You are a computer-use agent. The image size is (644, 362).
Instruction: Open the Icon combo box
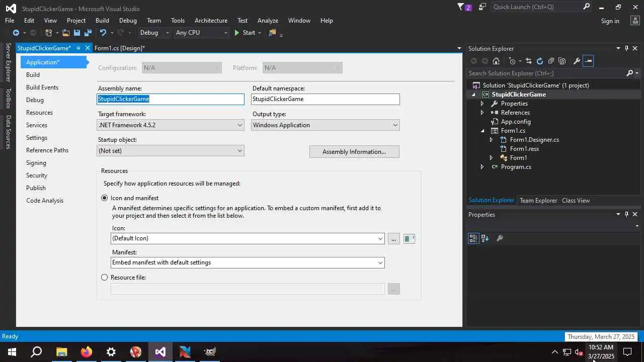pos(248,238)
